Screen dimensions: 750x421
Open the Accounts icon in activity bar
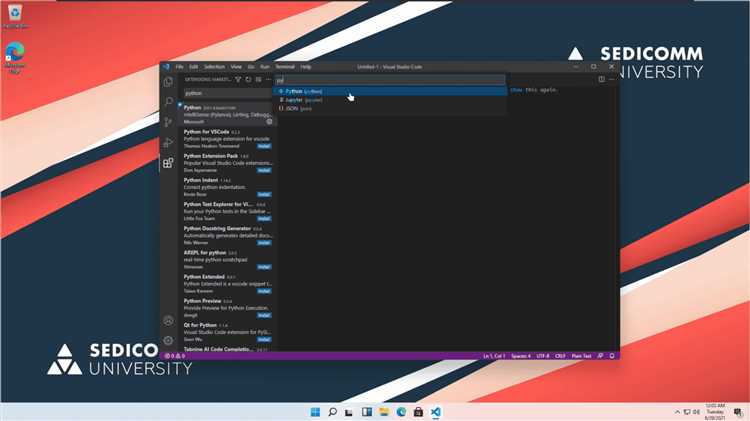pos(168,321)
